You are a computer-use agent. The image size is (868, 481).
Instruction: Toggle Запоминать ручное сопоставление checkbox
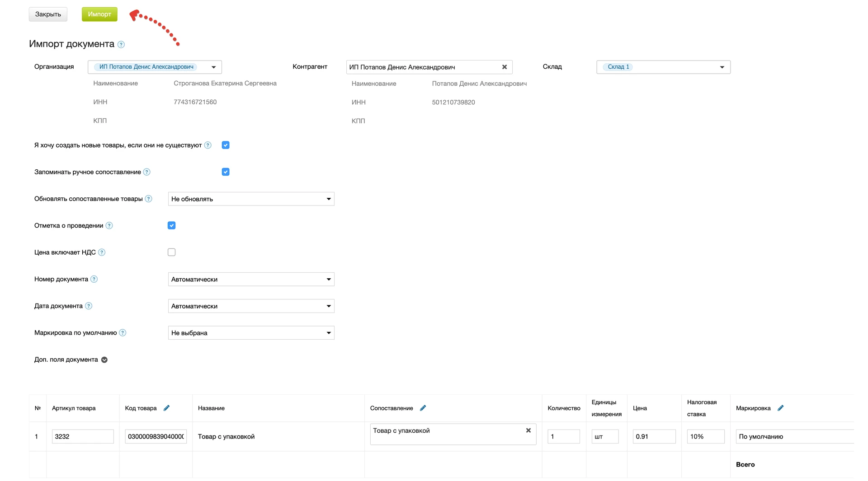tap(226, 172)
